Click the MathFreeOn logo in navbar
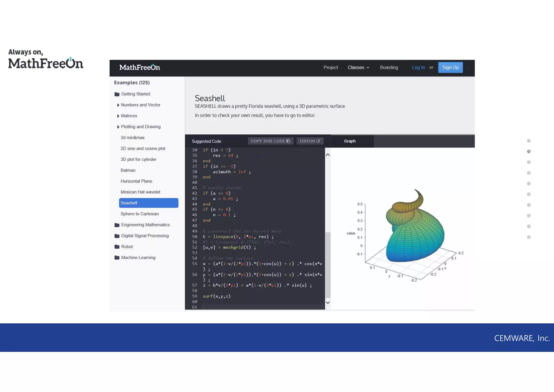The width and height of the screenshot is (554, 392). click(x=140, y=68)
